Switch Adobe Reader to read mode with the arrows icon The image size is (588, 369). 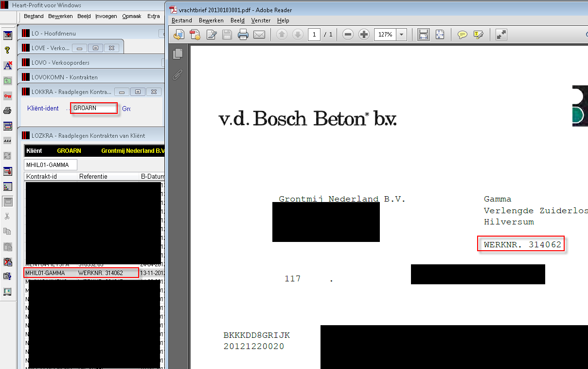click(x=501, y=35)
